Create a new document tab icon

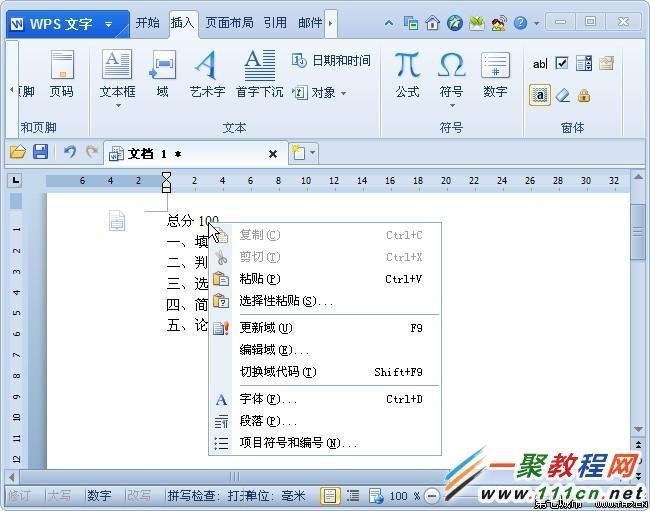pyautogui.click(x=298, y=153)
